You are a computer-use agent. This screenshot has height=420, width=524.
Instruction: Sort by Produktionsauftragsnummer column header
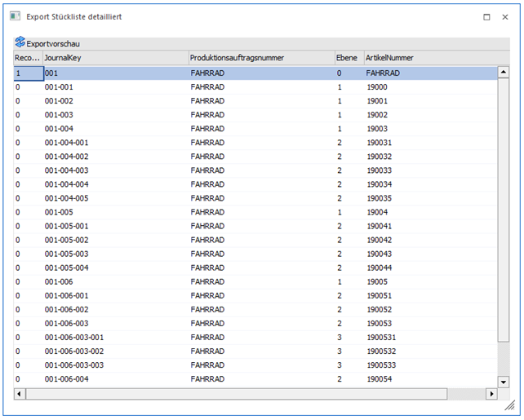click(x=260, y=58)
